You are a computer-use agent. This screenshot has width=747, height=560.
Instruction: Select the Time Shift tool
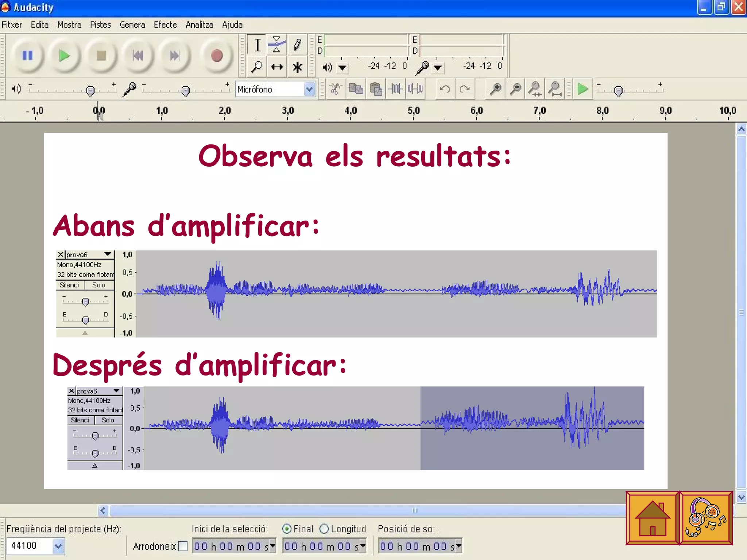(x=277, y=67)
